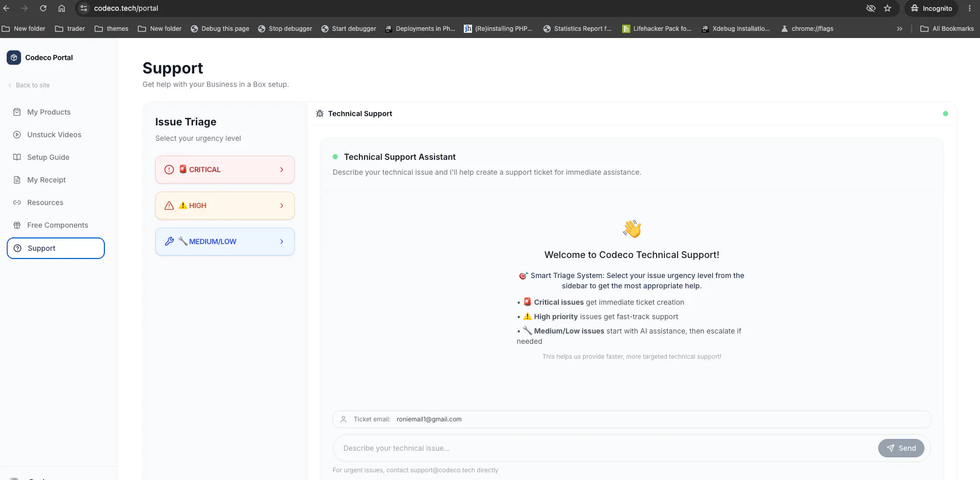Open My Products in the sidebar
980x480 pixels.
click(x=56, y=112)
